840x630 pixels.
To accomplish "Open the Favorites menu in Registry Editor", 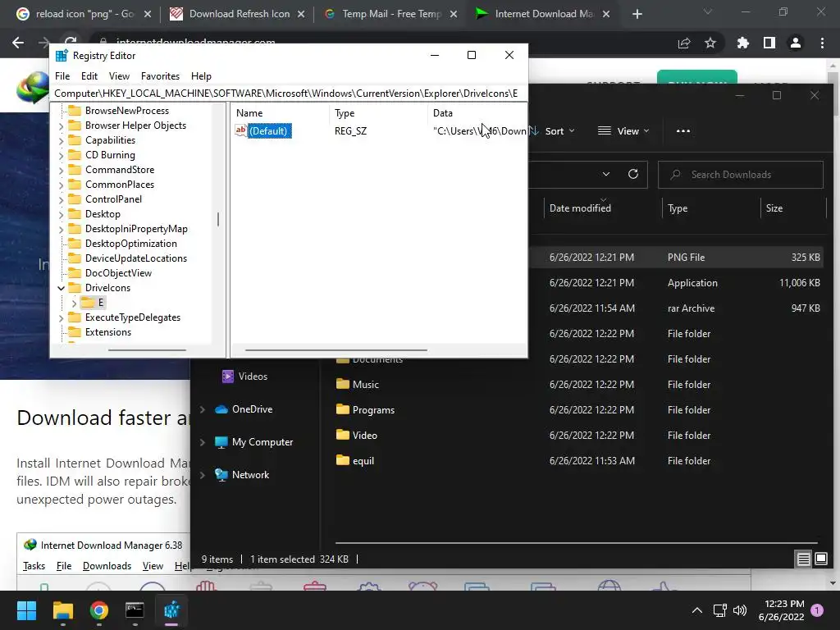I will [x=160, y=76].
